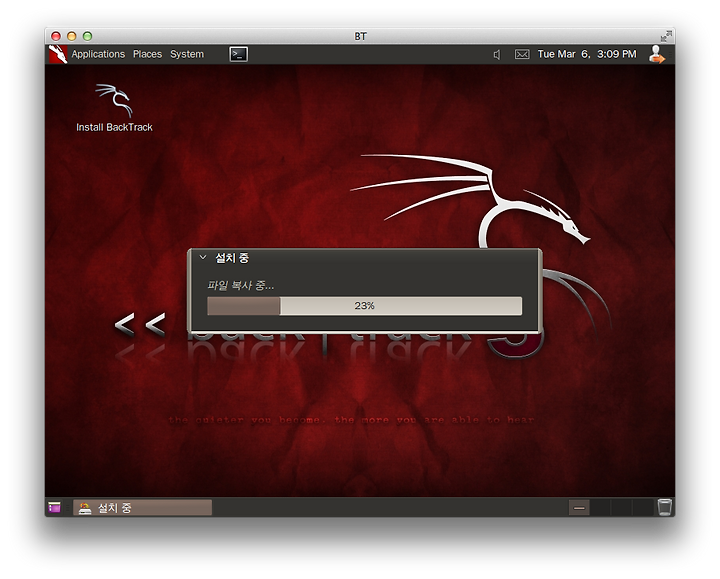The height and width of the screenshot is (579, 720).
Task: Open the trash icon in the bottom panel
Action: click(x=664, y=507)
